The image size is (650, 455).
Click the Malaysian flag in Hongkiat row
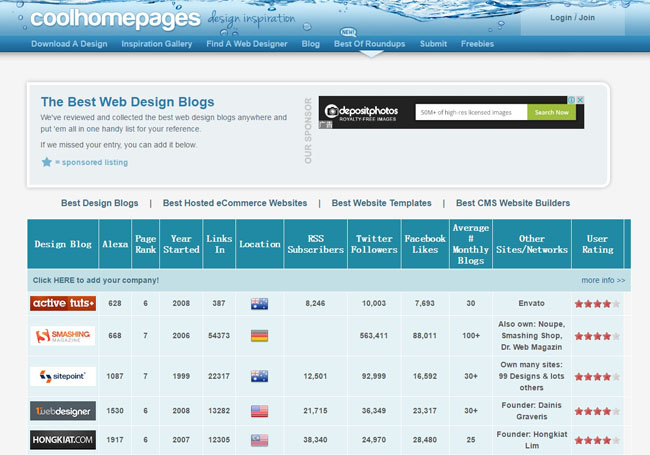coord(259,439)
